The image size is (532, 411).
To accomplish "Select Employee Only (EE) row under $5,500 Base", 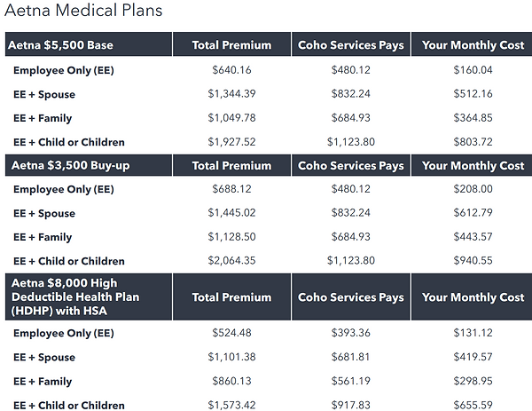I will 64,69.
